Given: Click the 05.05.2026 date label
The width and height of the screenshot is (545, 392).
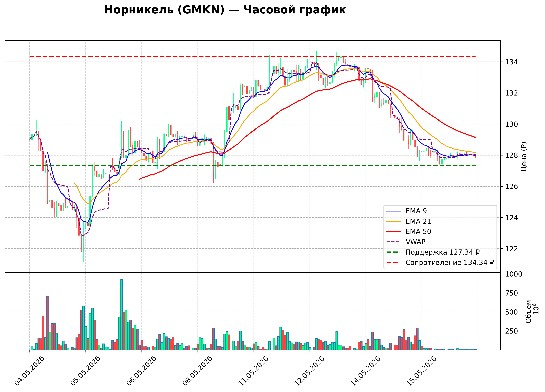Looking at the screenshot, I should (x=85, y=371).
